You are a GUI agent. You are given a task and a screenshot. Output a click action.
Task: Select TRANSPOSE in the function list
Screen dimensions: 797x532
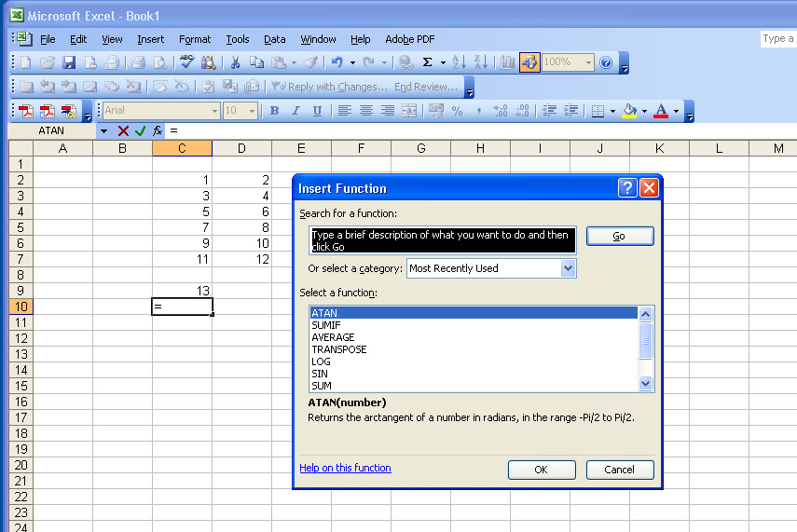pos(474,349)
